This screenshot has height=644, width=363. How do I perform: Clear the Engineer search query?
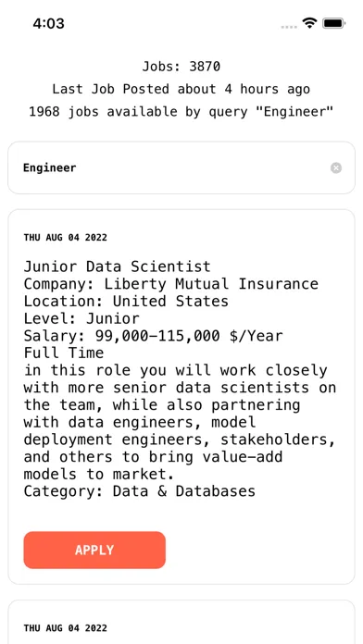pos(336,168)
